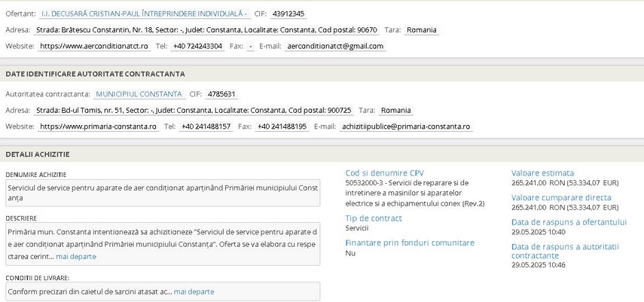Click the supplier website https://www.aerconditionatct.ro
This screenshot has width=644, height=302.
pos(94,46)
